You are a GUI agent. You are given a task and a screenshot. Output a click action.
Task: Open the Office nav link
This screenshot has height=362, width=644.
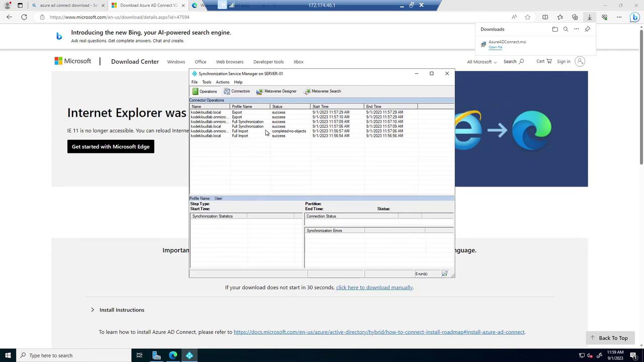200,62
